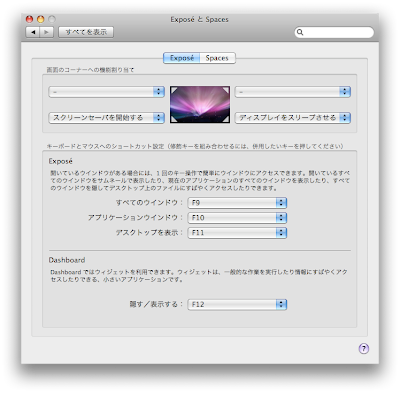Open the ディスプレイをスリープさせる corner dropdown

[x=293, y=118]
